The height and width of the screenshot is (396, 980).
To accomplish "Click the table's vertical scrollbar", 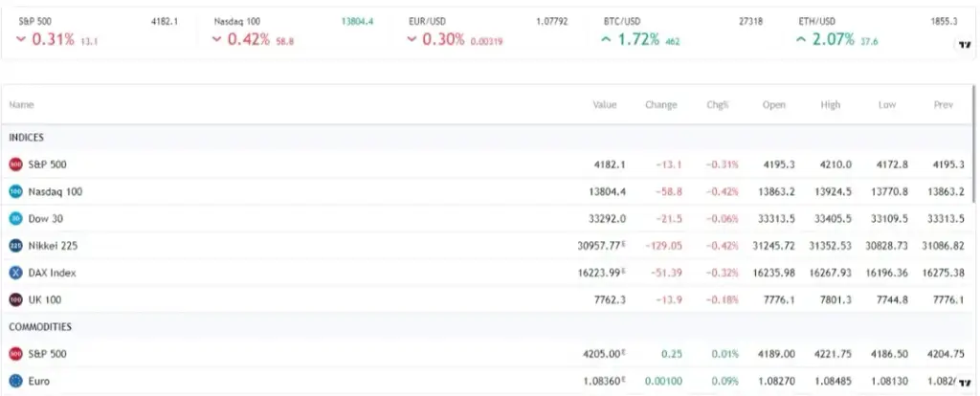I will tap(975, 143).
